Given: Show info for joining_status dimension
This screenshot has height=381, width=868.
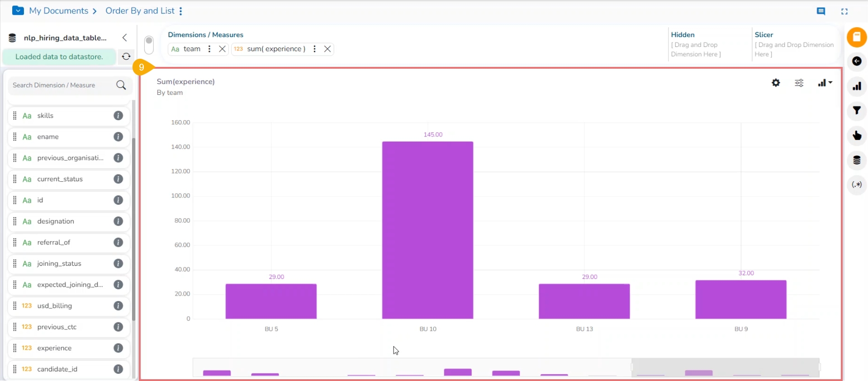Looking at the screenshot, I should [119, 263].
